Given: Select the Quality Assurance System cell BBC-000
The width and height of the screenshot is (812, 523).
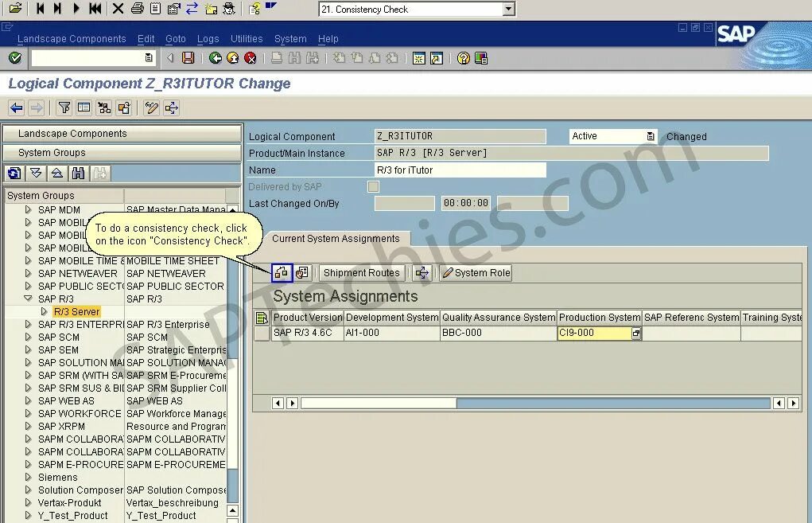Looking at the screenshot, I should click(499, 333).
